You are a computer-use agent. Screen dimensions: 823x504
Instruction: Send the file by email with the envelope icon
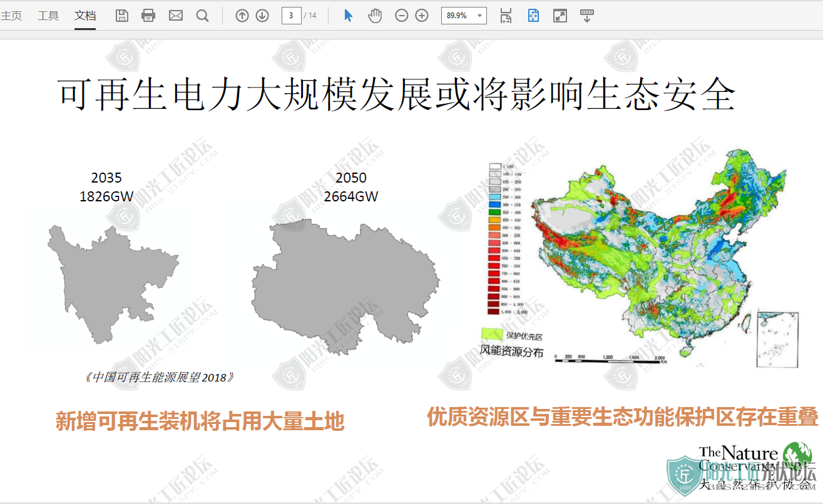[x=176, y=16]
